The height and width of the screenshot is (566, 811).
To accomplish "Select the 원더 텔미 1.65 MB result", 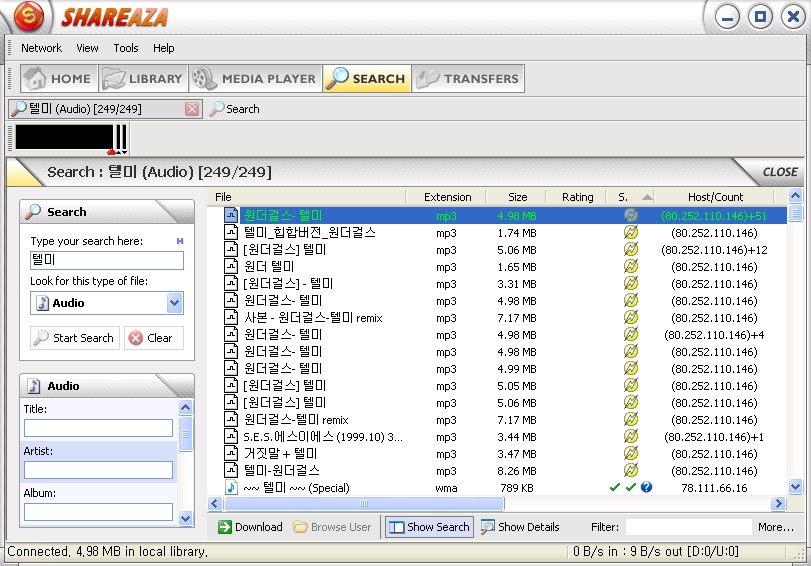I will coord(497,267).
